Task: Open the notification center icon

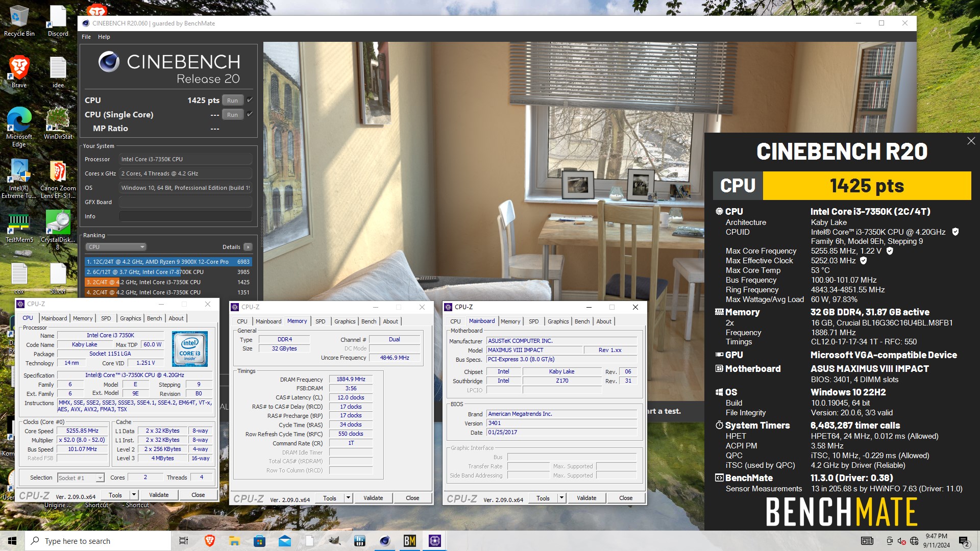Action: (x=964, y=541)
